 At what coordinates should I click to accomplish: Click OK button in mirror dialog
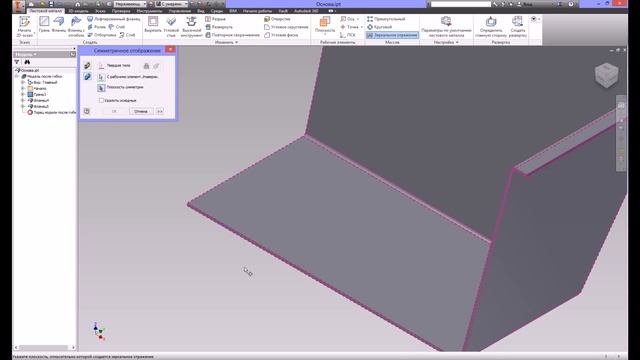click(x=114, y=111)
